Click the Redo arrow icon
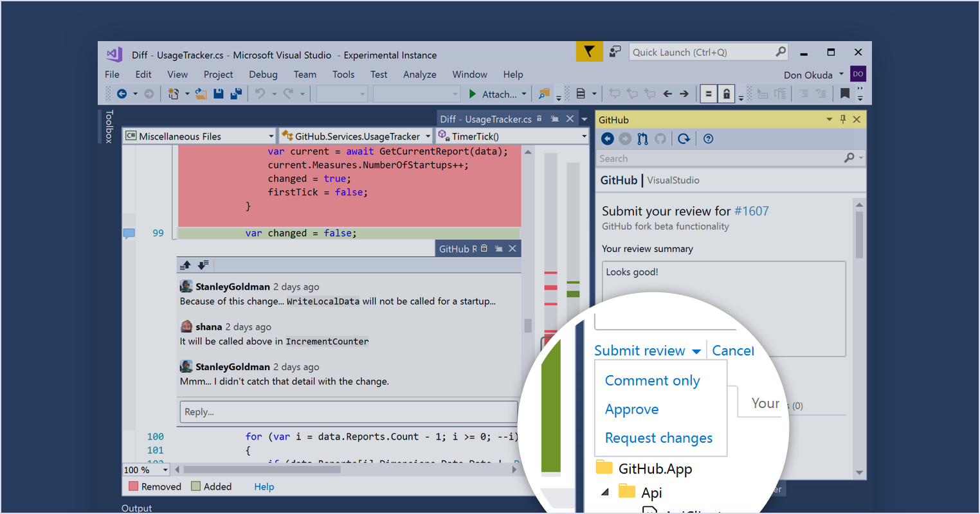The height and width of the screenshot is (514, 980). coord(288,94)
